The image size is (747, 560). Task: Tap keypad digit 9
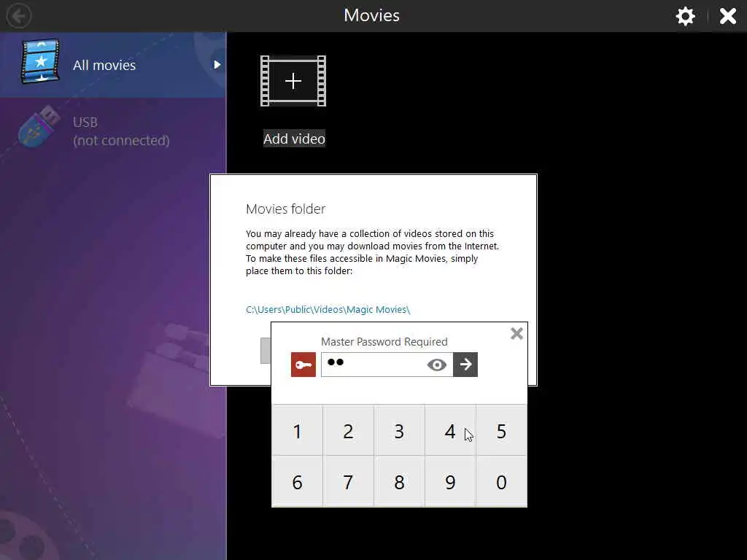(450, 482)
